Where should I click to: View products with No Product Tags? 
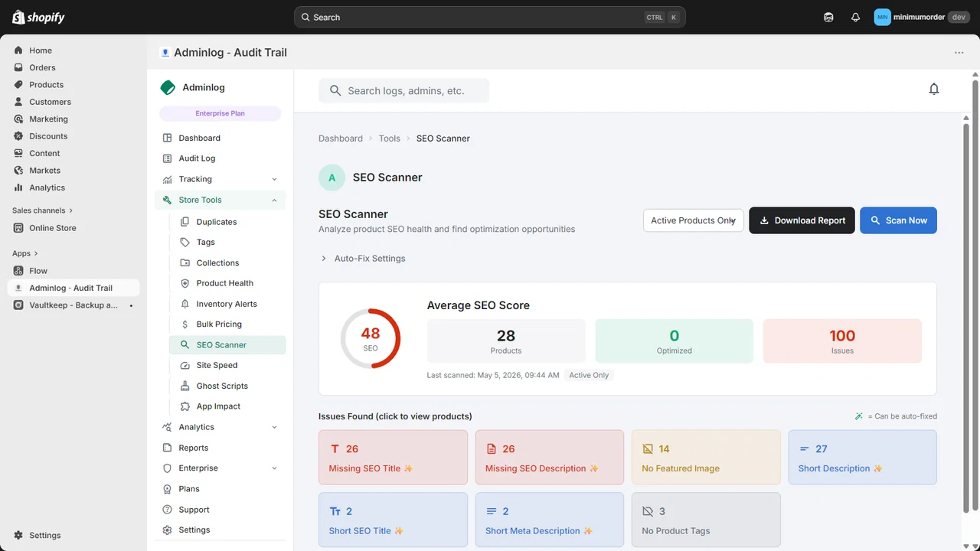click(x=706, y=520)
